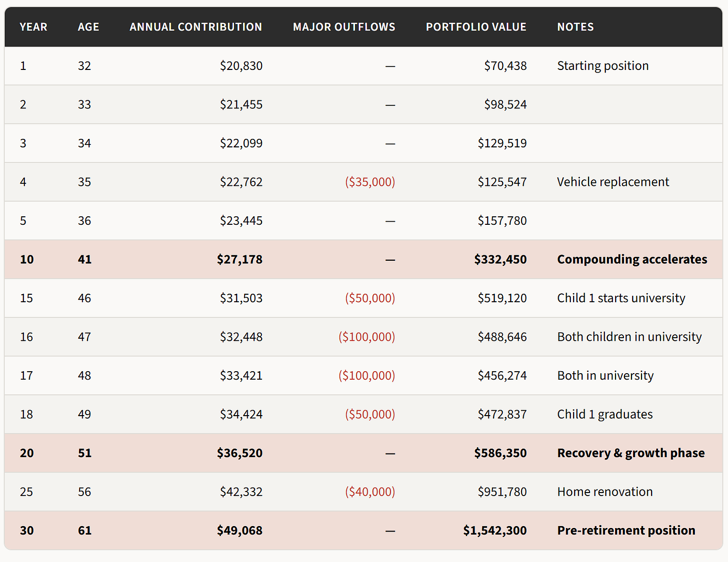Click the Pre-retirement position note

(x=626, y=531)
